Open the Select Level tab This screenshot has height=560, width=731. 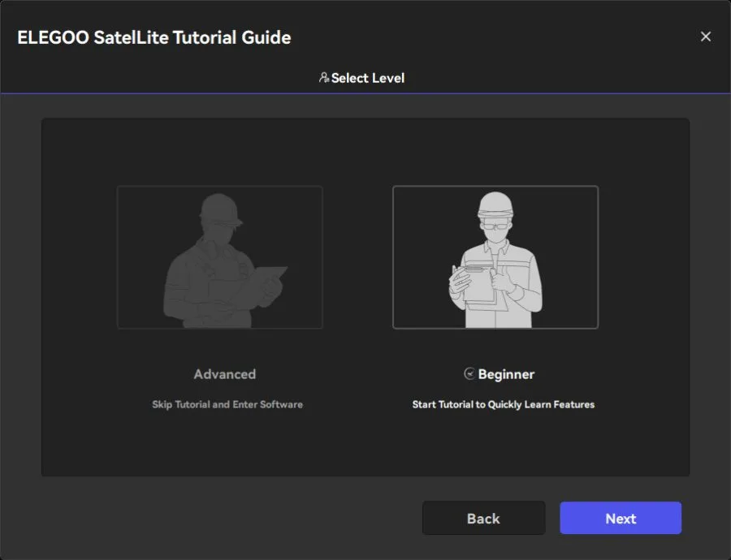(x=361, y=78)
